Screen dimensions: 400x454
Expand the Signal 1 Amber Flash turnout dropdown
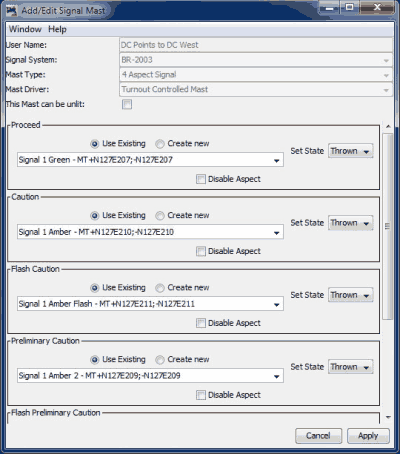click(x=276, y=304)
